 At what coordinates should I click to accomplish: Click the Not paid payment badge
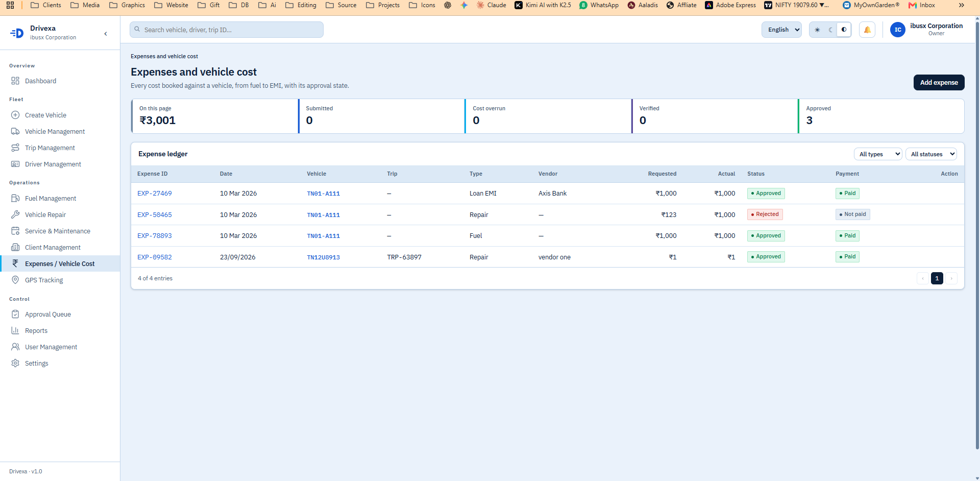point(852,214)
